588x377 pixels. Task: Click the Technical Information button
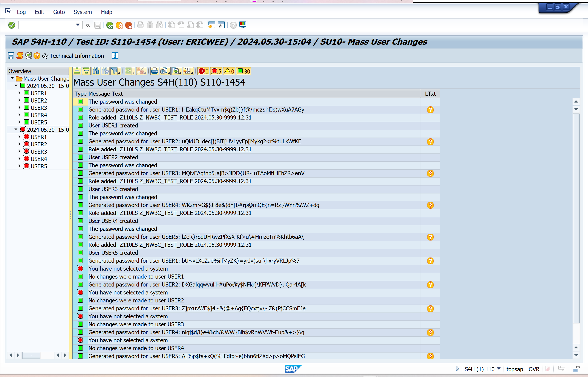(73, 56)
